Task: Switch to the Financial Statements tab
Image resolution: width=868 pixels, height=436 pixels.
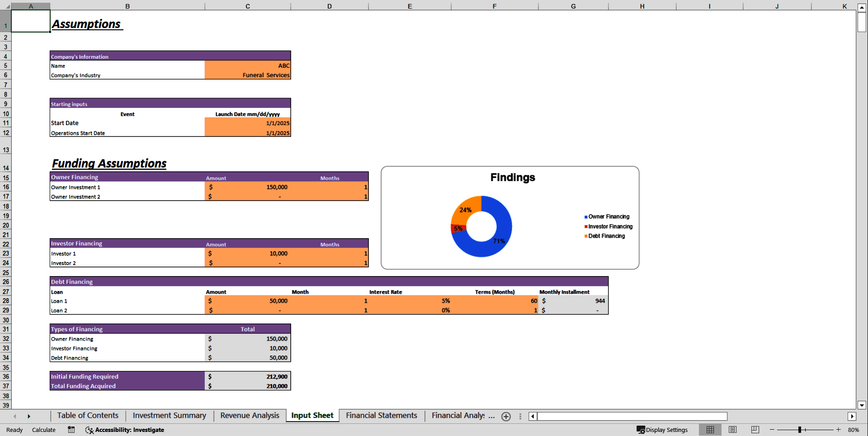Action: tap(381, 415)
